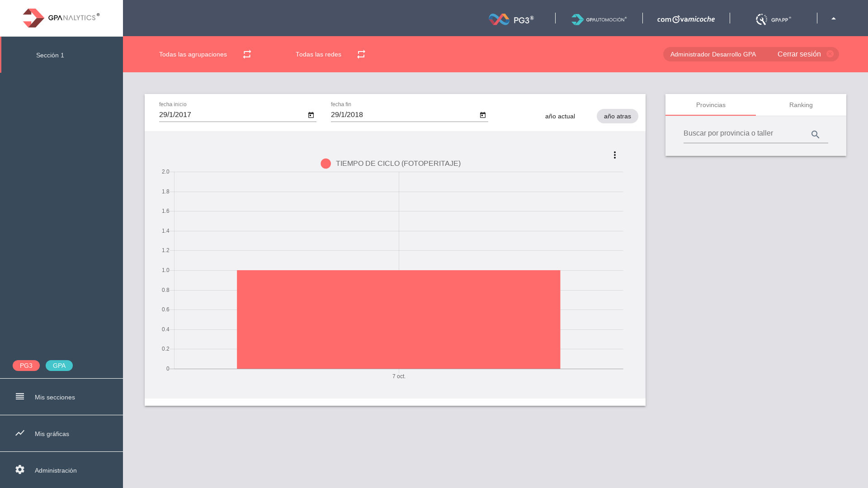
Task: Open the fecha inicio calendar picker icon
Action: (311, 115)
